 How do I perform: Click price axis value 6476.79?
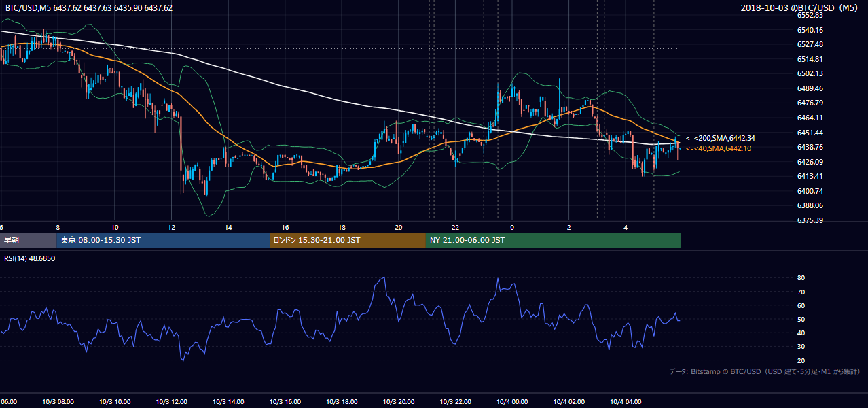click(810, 103)
